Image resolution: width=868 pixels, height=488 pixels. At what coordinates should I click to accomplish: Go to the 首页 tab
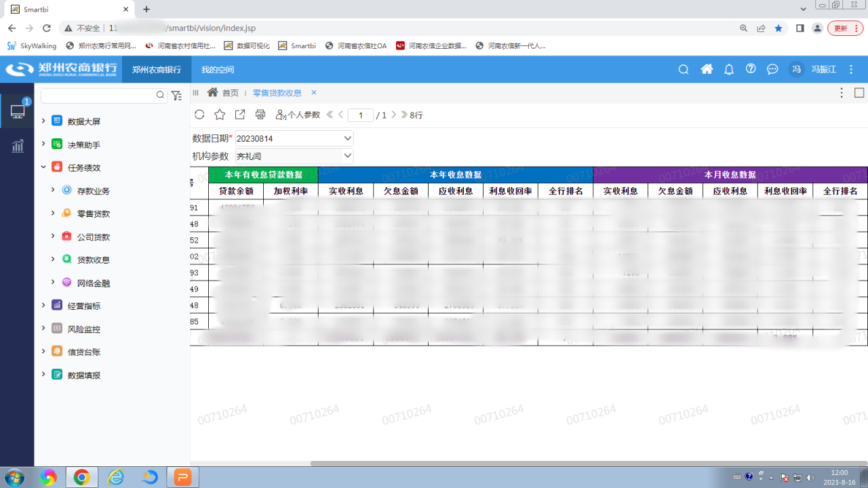click(x=230, y=93)
